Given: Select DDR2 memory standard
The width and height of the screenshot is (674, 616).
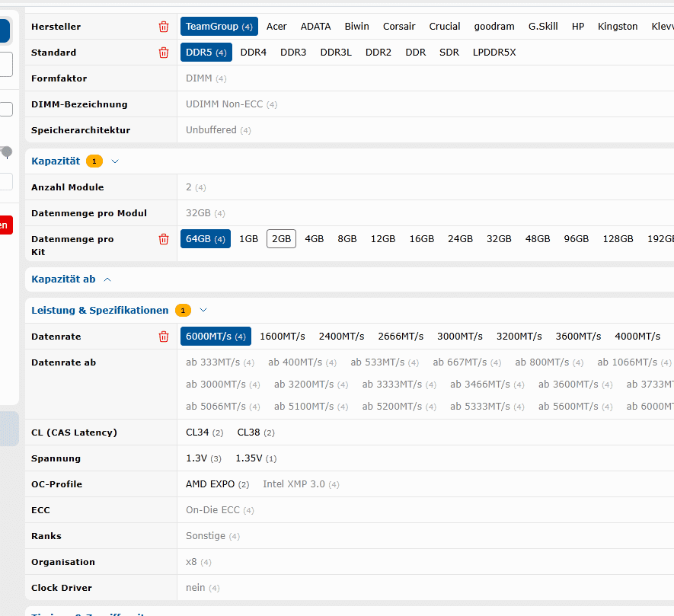Looking at the screenshot, I should point(379,53).
